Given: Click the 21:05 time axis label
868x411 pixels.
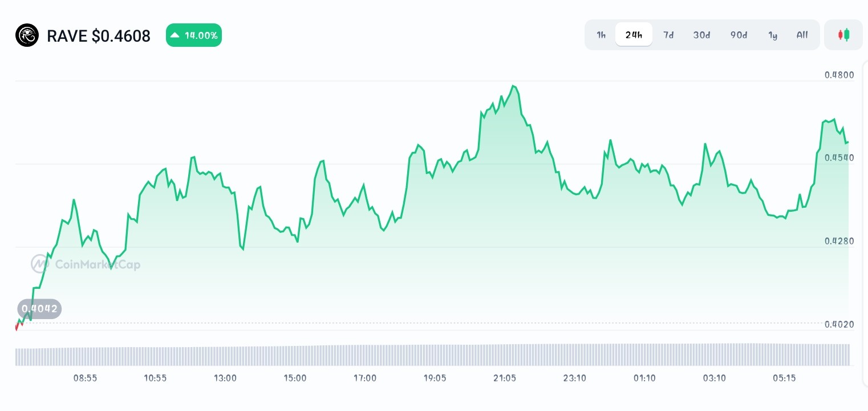Looking at the screenshot, I should (x=505, y=378).
